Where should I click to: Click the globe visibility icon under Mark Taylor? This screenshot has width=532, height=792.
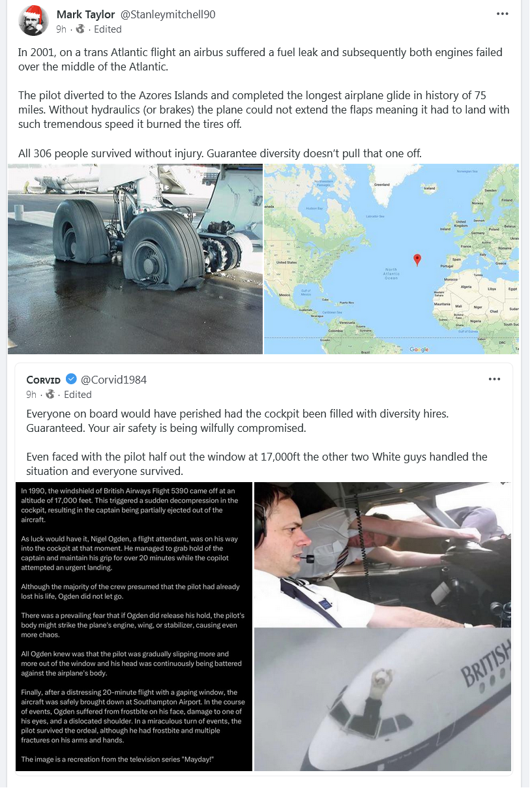pyautogui.click(x=80, y=29)
